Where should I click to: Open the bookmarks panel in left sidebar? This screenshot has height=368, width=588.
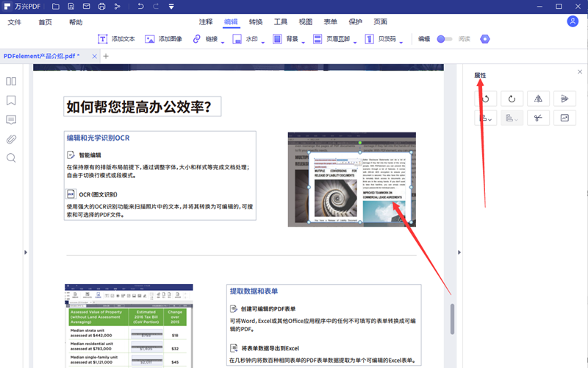click(x=11, y=100)
